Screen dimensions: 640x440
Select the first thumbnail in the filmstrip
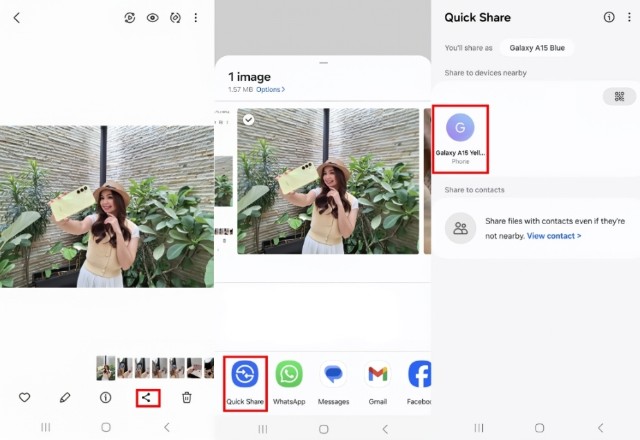[105, 368]
